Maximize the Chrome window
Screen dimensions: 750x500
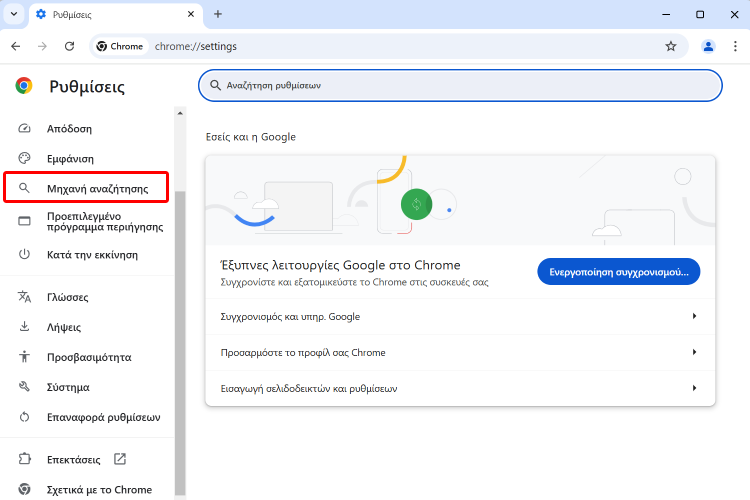(700, 14)
